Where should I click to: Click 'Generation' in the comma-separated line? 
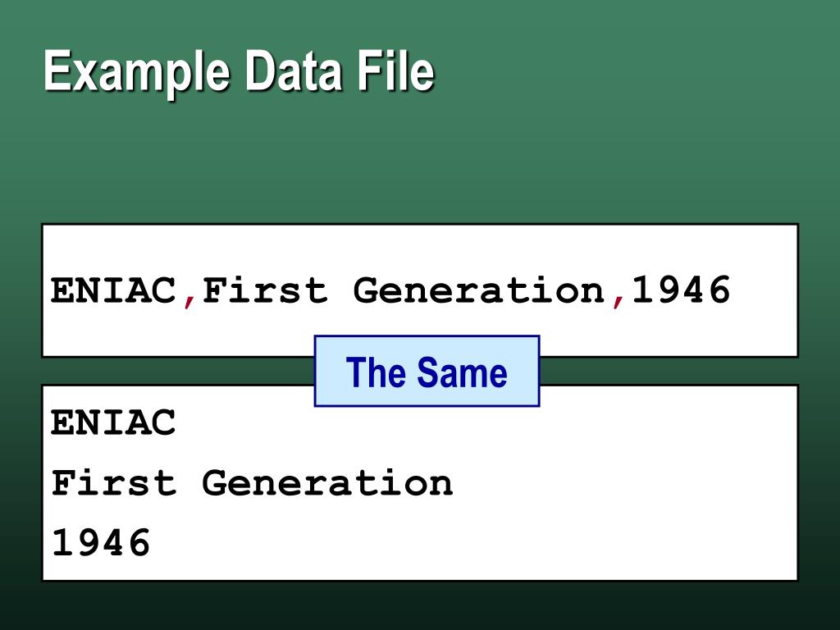point(479,290)
